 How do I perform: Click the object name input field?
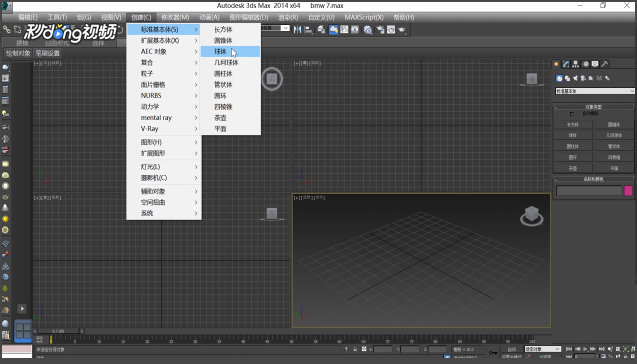[x=589, y=191]
